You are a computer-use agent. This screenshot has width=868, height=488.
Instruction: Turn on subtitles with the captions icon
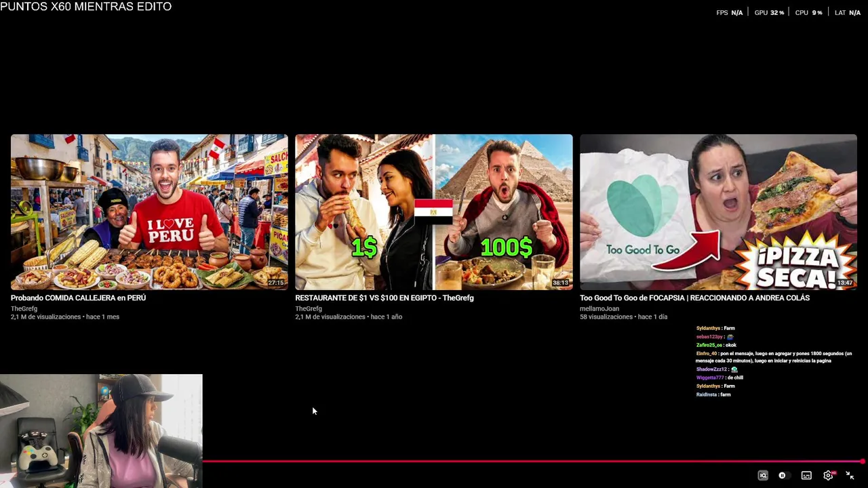806,476
